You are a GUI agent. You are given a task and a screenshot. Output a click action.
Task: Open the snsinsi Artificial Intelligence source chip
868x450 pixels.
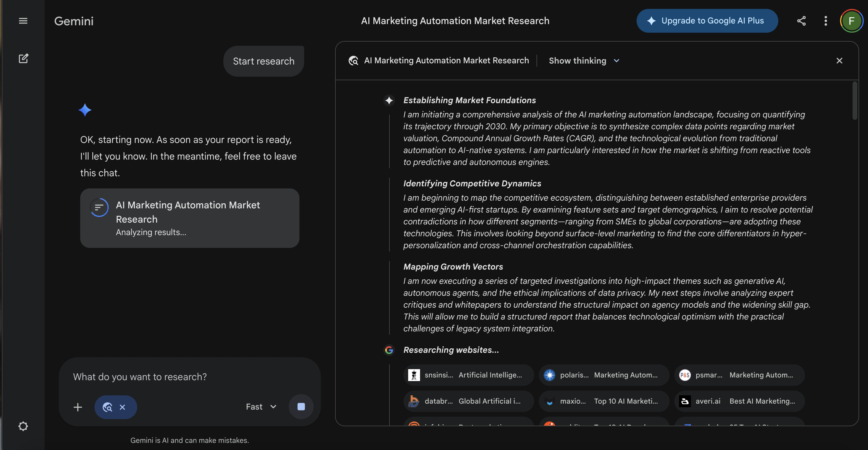pos(468,375)
